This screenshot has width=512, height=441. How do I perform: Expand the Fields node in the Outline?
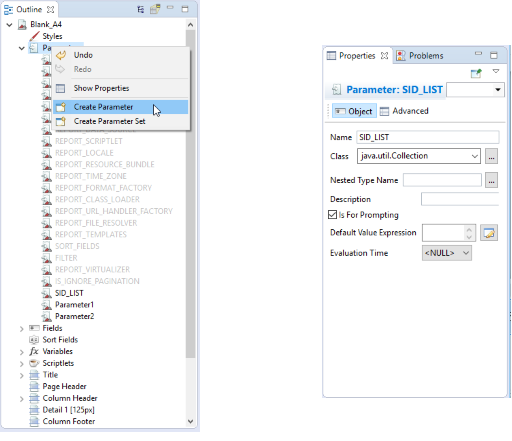22,329
